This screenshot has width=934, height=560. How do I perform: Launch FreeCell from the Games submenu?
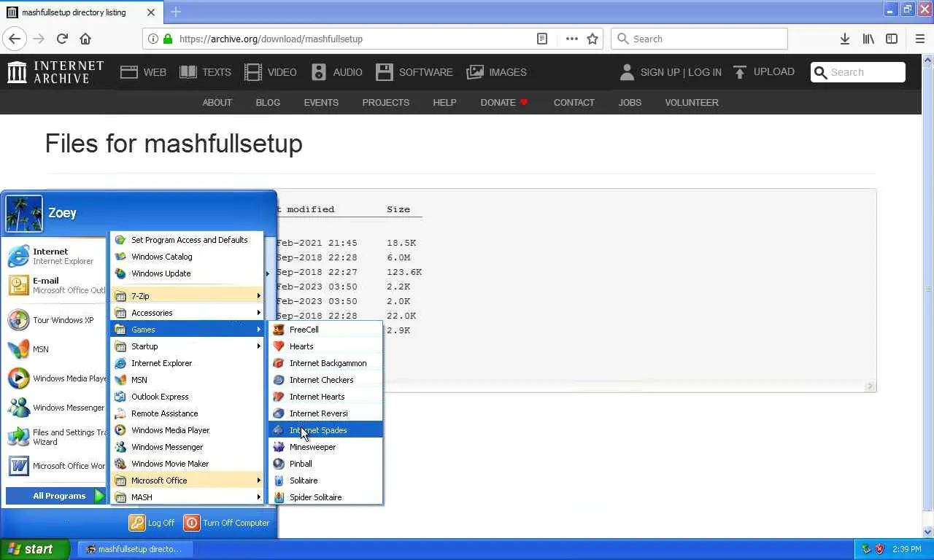[x=325, y=330]
